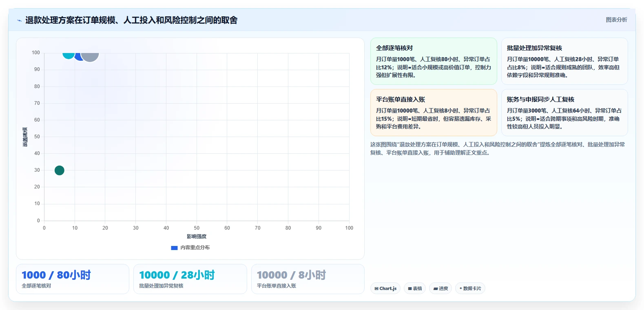Select the blue bubble between the cyan and gray bubbles
644x310 pixels.
[x=78, y=56]
